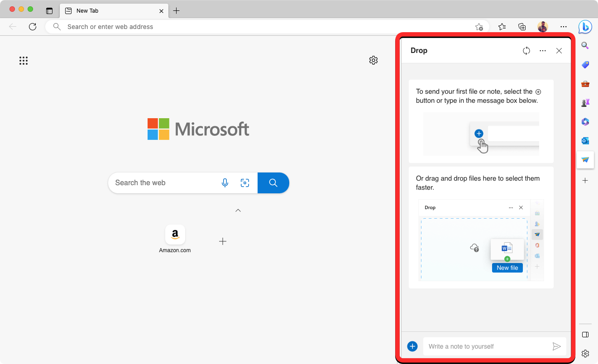598x364 pixels.
Task: Open the Outlook sidebar icon
Action: pyautogui.click(x=585, y=141)
